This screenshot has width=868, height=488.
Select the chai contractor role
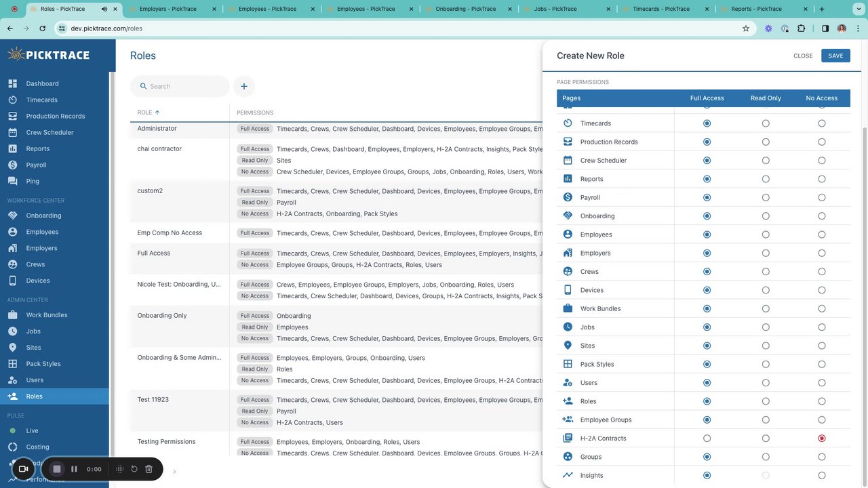tap(159, 148)
